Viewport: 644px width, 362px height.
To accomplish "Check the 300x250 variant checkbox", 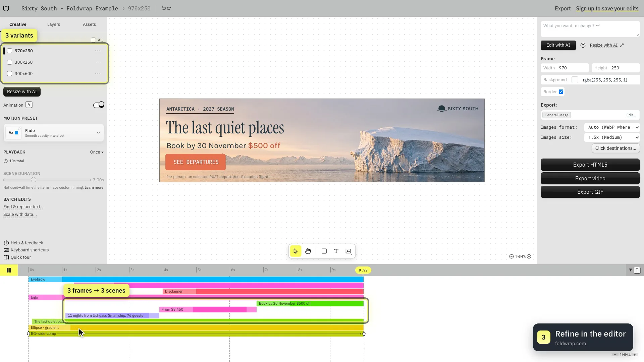I will pyautogui.click(x=10, y=62).
